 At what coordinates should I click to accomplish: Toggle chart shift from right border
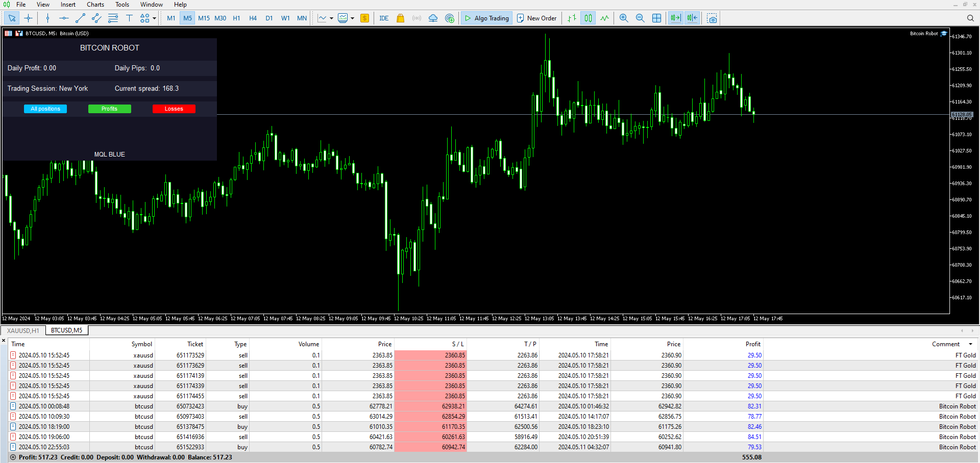coord(692,18)
